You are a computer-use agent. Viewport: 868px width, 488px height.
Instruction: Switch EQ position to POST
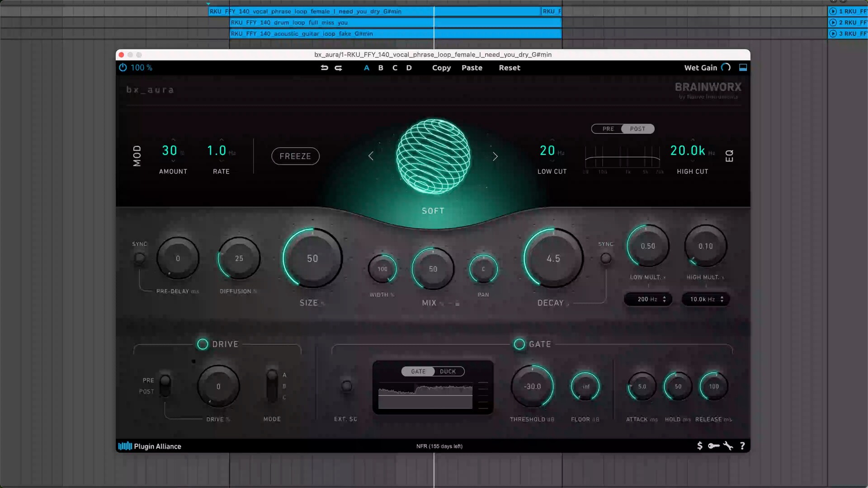[638, 129]
